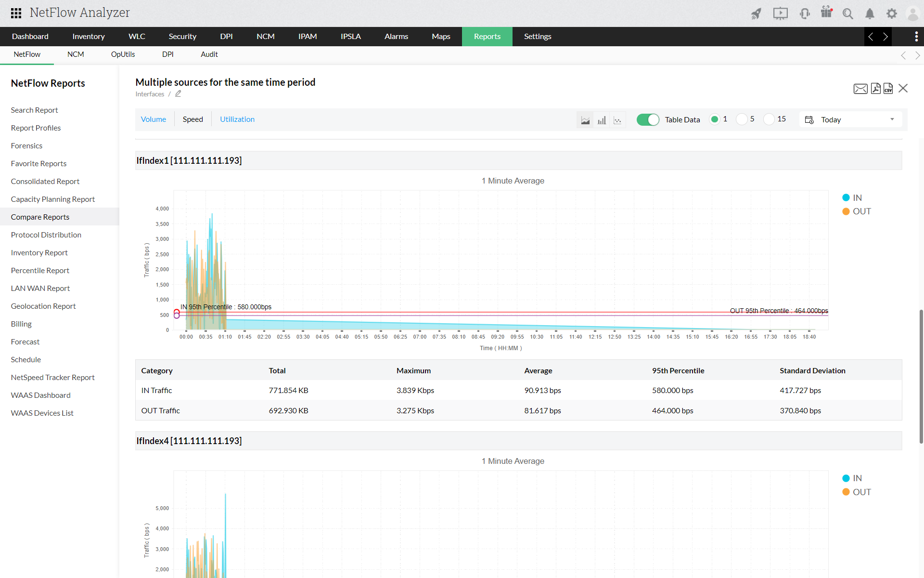Open the apps grid launcher icon
This screenshot has height=578, width=924.
tap(16, 13)
